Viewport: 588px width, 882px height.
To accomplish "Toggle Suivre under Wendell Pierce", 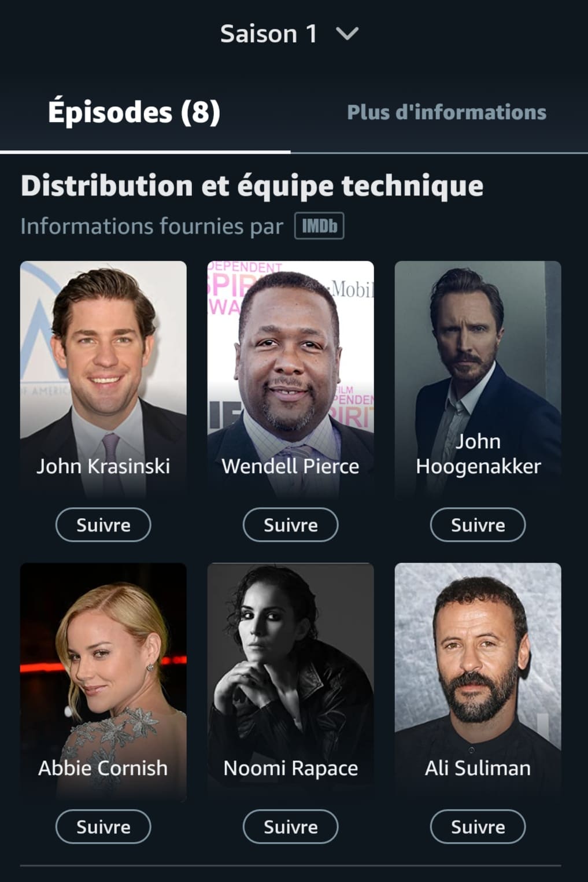I will pyautogui.click(x=291, y=525).
